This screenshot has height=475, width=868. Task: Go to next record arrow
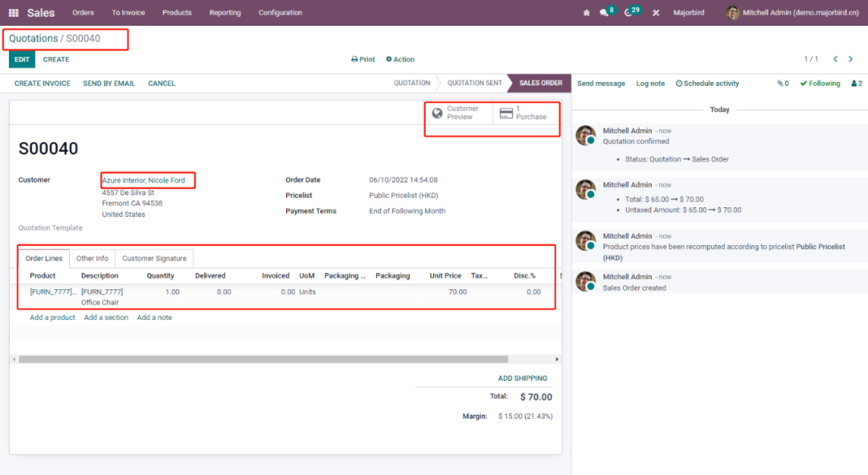pos(851,59)
